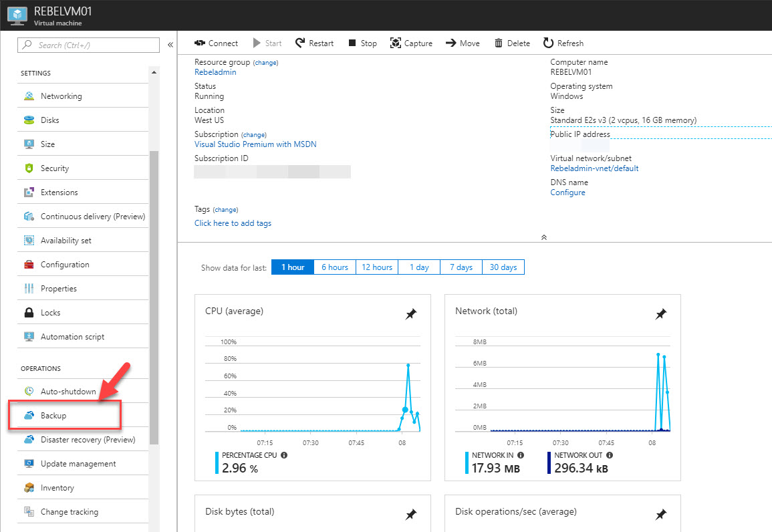Click the Public IP address label
The image size is (772, 532).
tap(580, 134)
